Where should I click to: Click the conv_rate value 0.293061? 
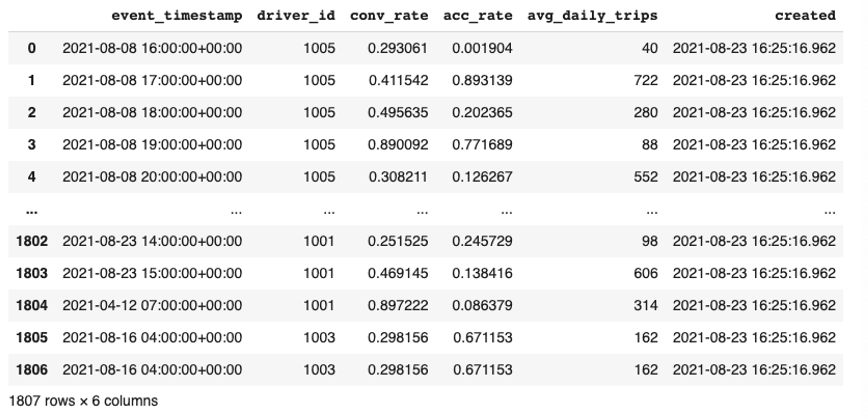398,48
